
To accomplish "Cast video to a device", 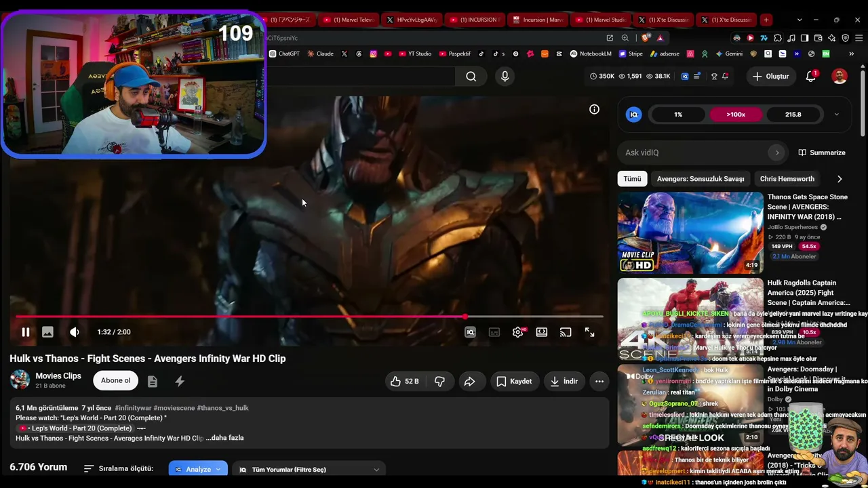I will point(566,332).
